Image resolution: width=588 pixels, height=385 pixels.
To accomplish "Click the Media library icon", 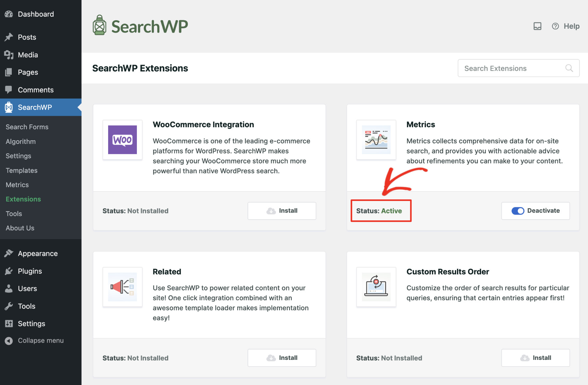I will pos(9,55).
